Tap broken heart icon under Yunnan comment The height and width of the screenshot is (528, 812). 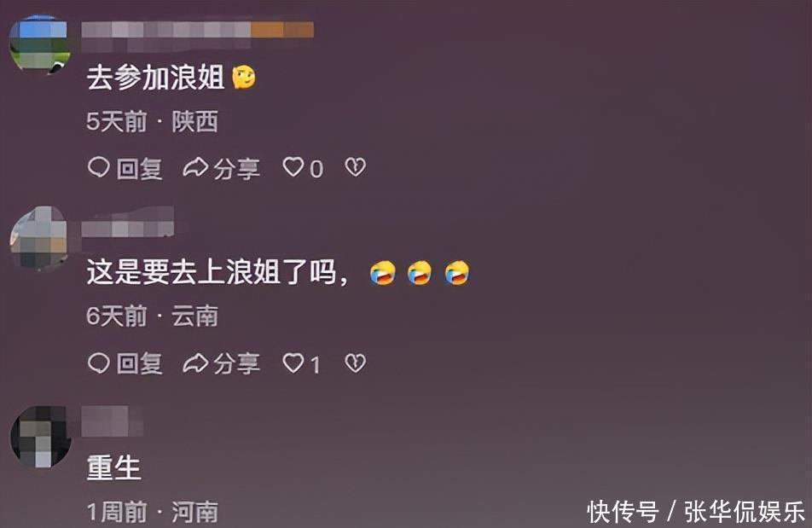point(355,363)
